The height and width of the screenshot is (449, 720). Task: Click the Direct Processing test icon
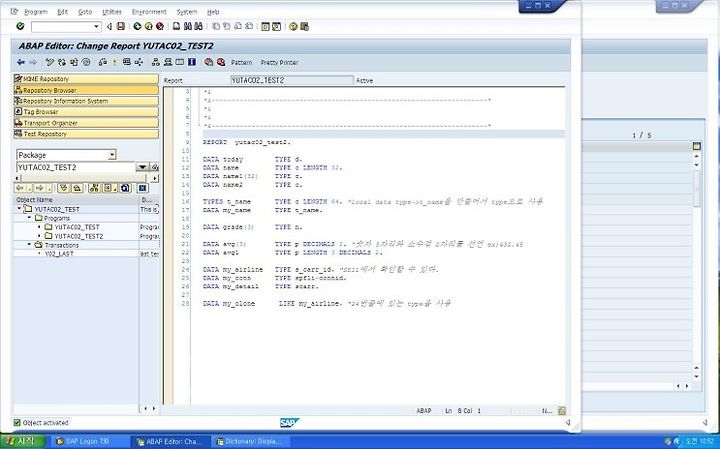click(127, 62)
